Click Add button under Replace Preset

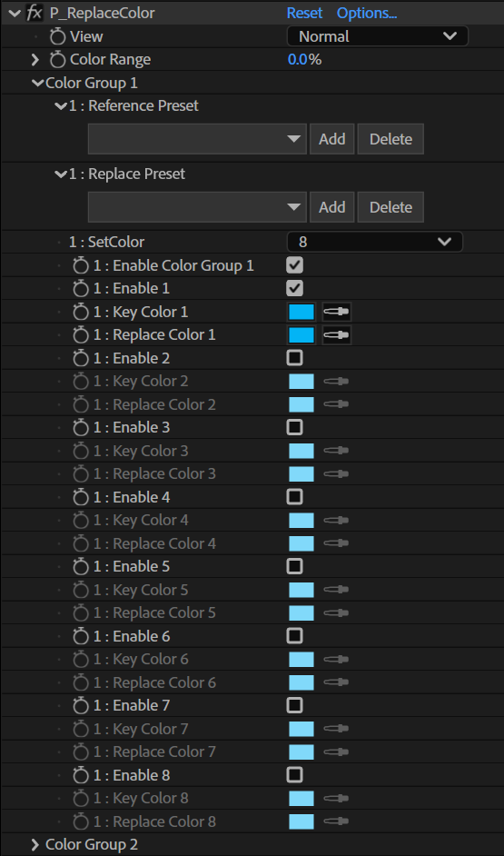coord(332,207)
